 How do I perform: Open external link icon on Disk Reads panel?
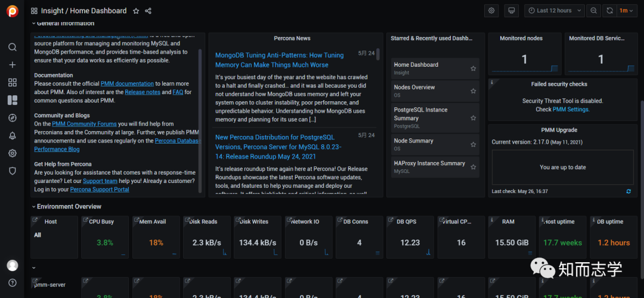point(188,220)
